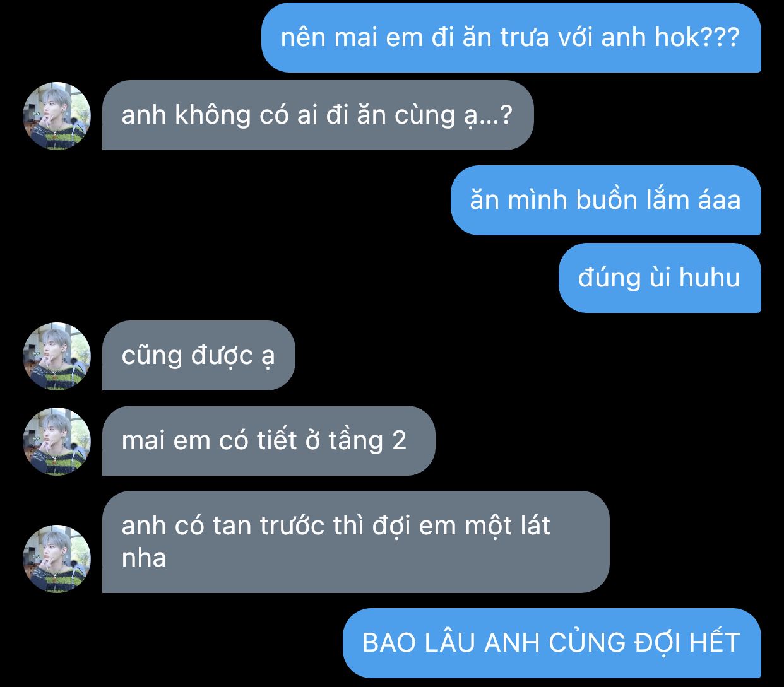This screenshot has height=687, width=784.
Task: Open avatar beside "anh không có ai đi ăn cùng ạ...?"
Action: 57,116
